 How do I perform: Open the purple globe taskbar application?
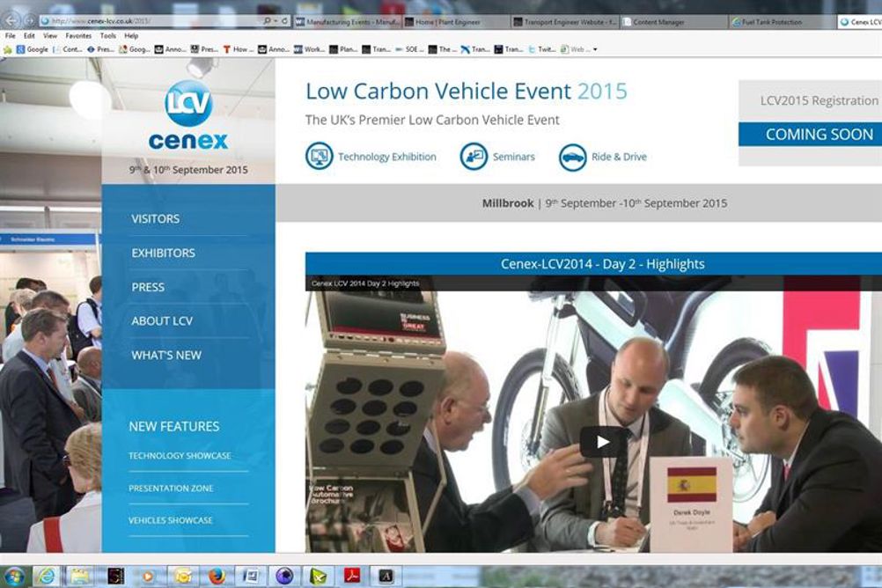284,577
